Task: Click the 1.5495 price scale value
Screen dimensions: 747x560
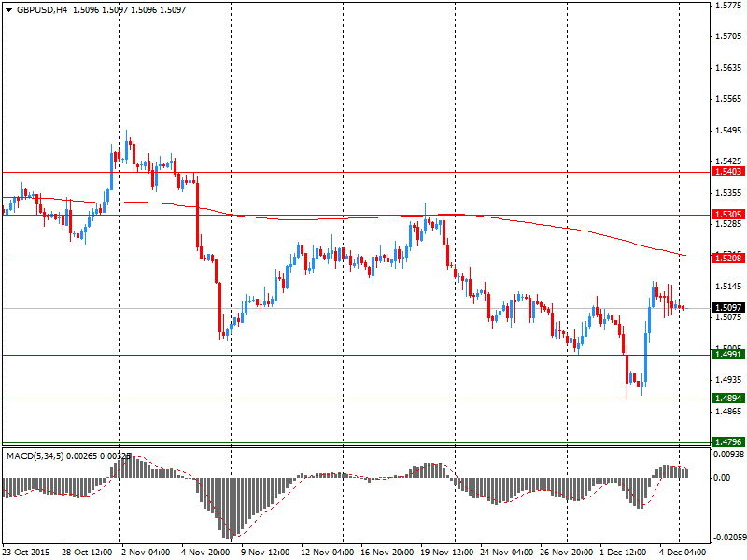Action: point(728,131)
